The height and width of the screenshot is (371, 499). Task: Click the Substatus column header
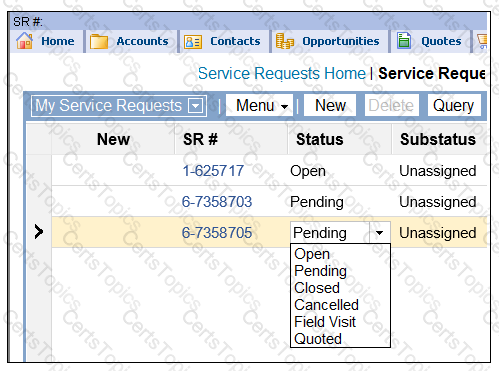[x=438, y=139]
